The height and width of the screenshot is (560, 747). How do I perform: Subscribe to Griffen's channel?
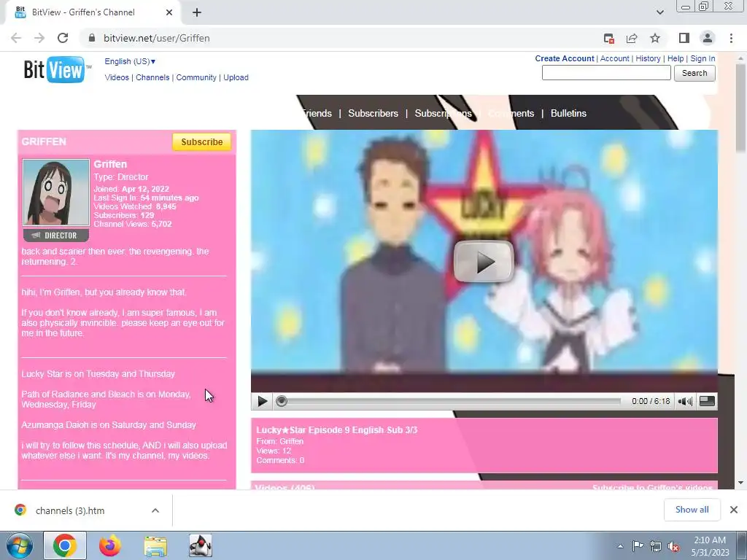point(201,142)
